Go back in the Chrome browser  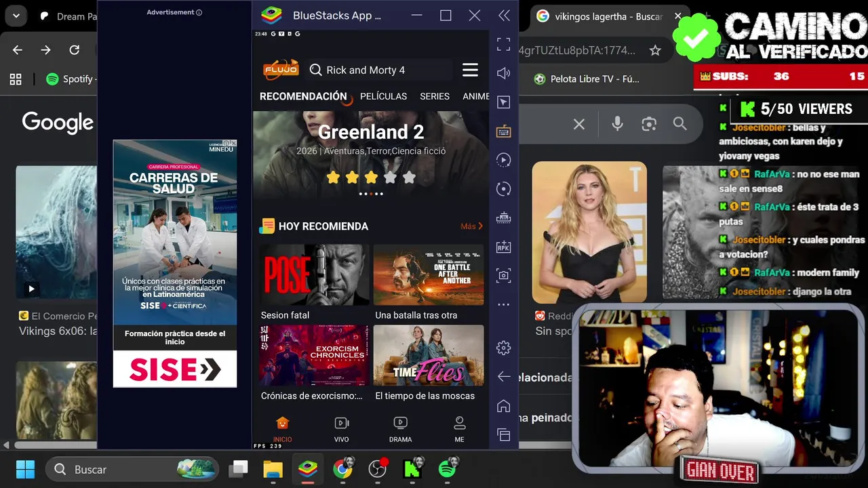coord(18,50)
